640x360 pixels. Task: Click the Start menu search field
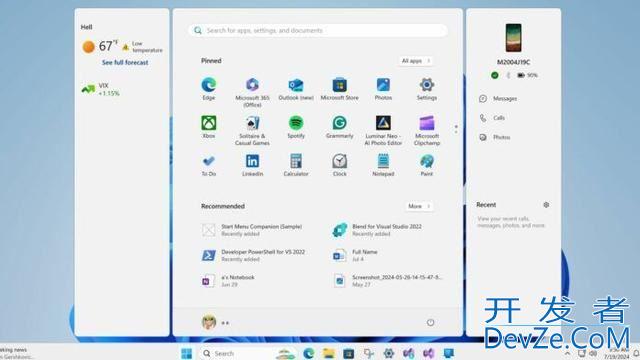click(318, 30)
